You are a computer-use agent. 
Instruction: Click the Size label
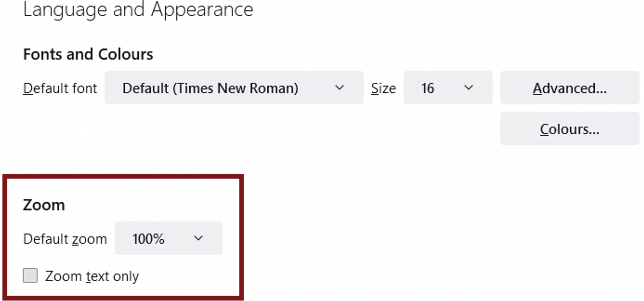[x=384, y=88]
